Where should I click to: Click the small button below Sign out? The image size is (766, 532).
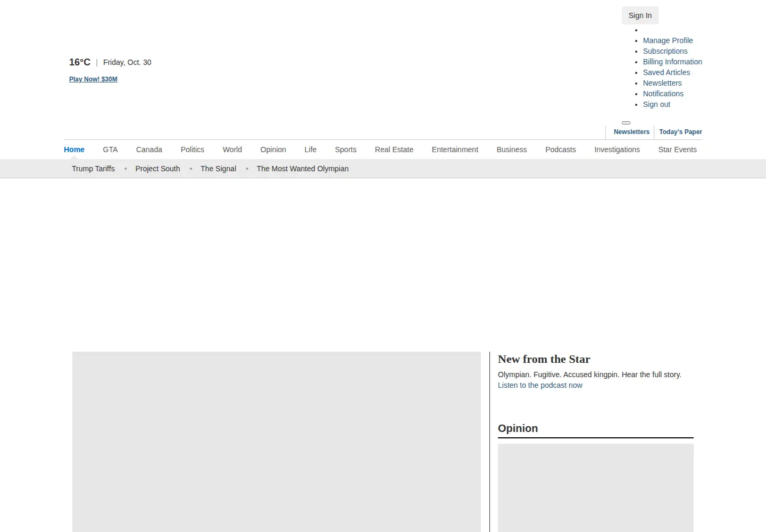[626, 123]
